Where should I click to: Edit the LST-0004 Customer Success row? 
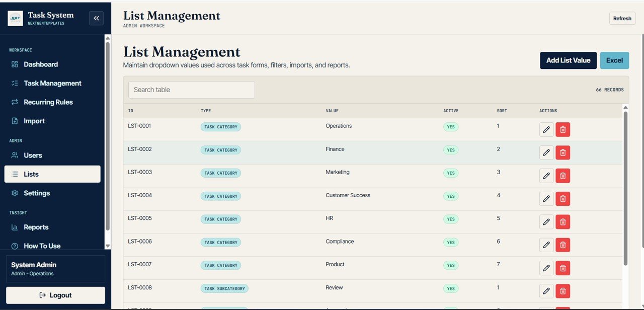coord(546,199)
